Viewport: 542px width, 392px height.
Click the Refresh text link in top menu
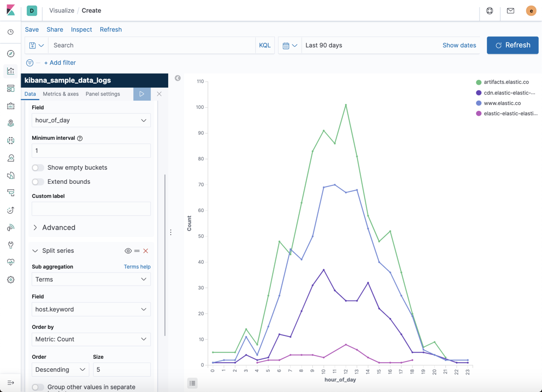[x=110, y=30]
